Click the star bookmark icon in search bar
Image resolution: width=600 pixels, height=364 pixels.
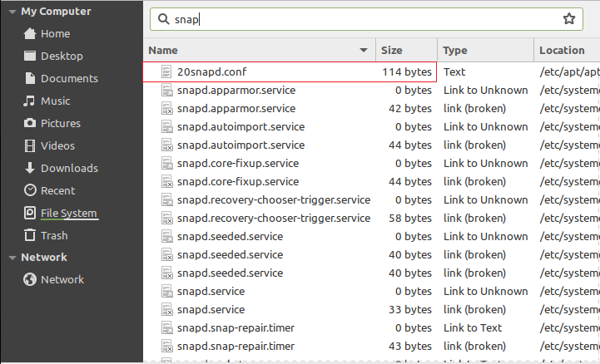click(x=569, y=18)
